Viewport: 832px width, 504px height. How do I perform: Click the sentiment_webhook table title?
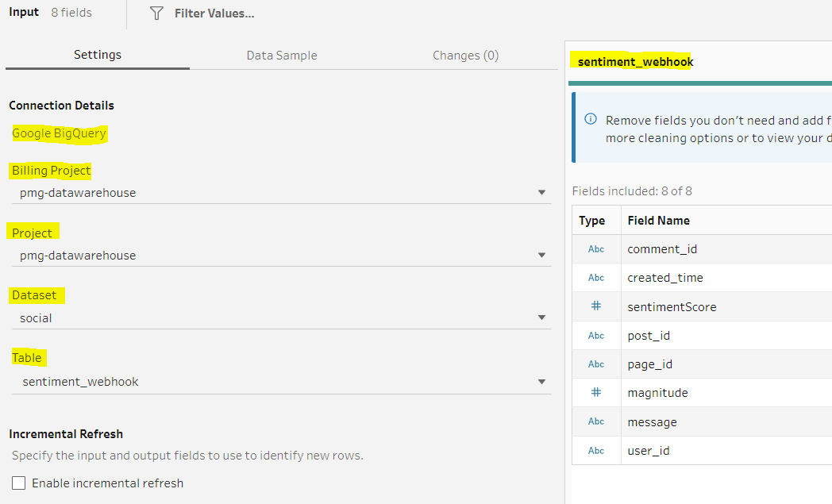click(x=635, y=62)
